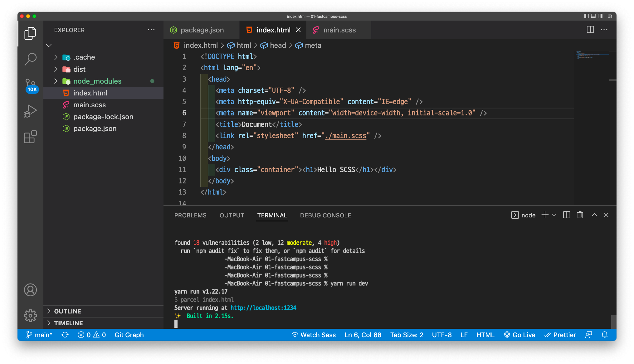Kill the terminal with trash icon
This screenshot has width=634, height=364.
point(580,215)
